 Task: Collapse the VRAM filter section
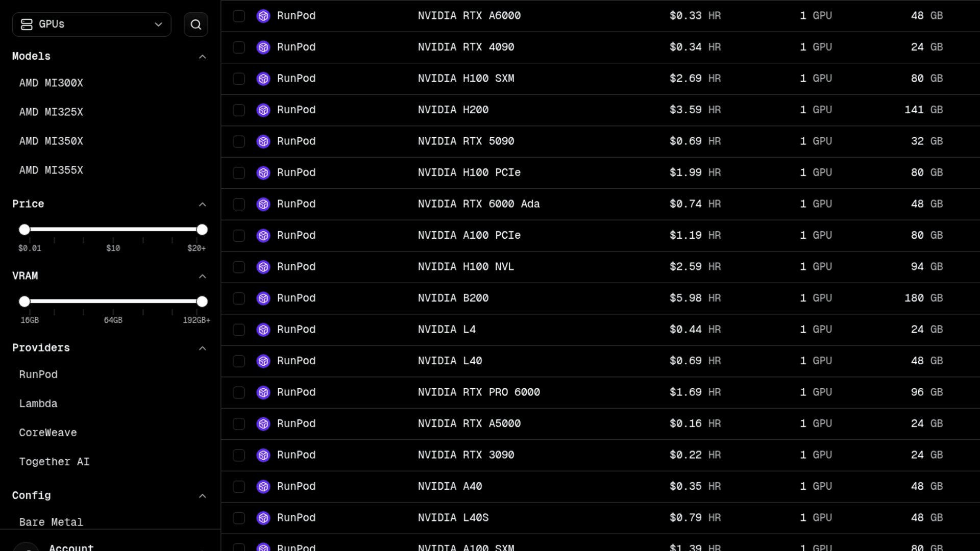coord(202,277)
